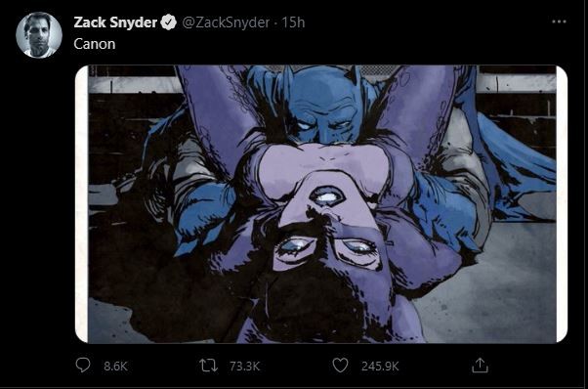588x389 pixels.
Task: Open the attached comic image
Action: (x=321, y=204)
